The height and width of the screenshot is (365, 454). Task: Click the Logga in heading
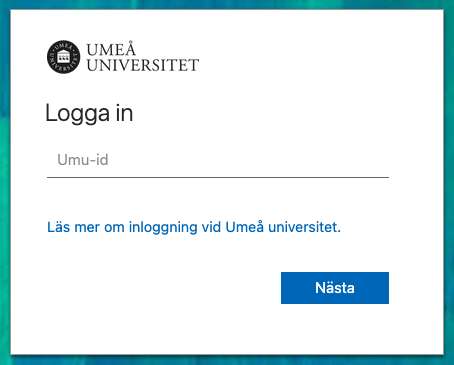89,114
